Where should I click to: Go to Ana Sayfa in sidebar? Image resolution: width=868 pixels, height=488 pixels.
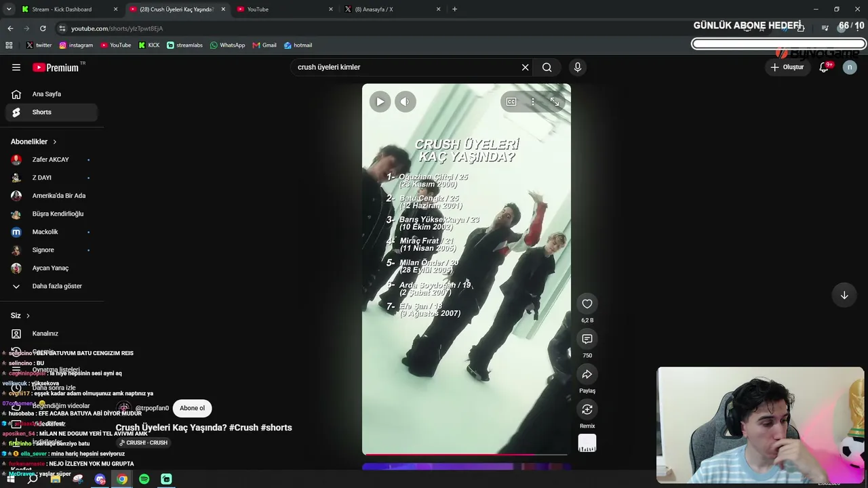52,94
